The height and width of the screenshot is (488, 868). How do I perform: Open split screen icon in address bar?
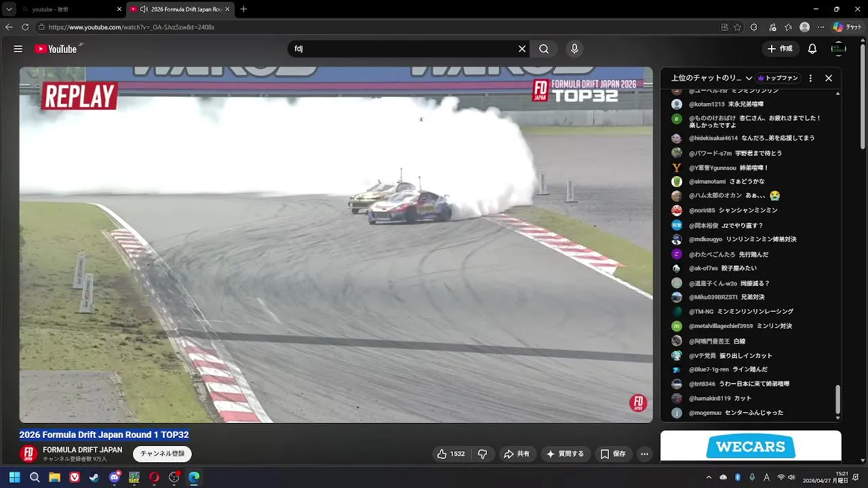[x=724, y=27]
